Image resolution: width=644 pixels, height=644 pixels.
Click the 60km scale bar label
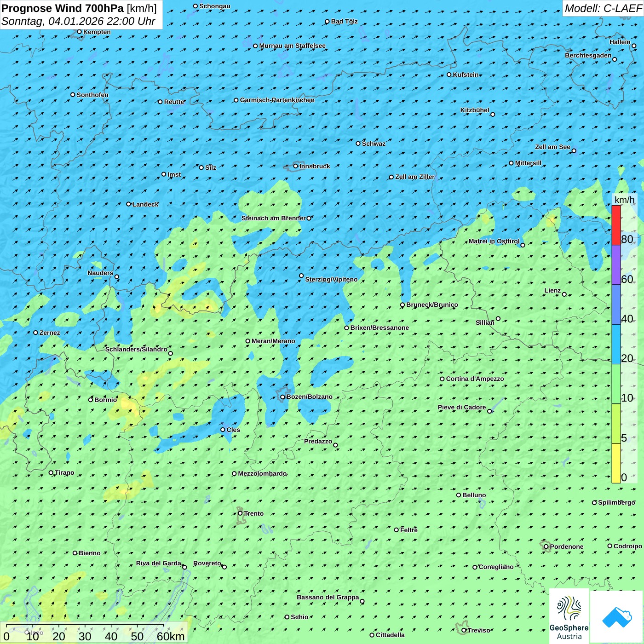pyautogui.click(x=171, y=636)
